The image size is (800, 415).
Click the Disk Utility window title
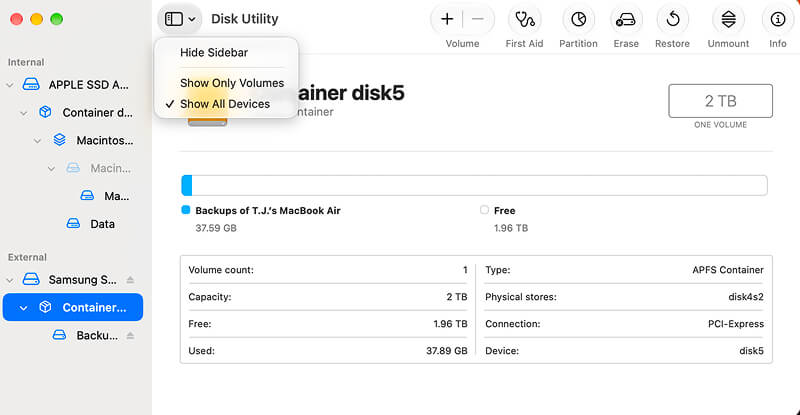pos(245,19)
